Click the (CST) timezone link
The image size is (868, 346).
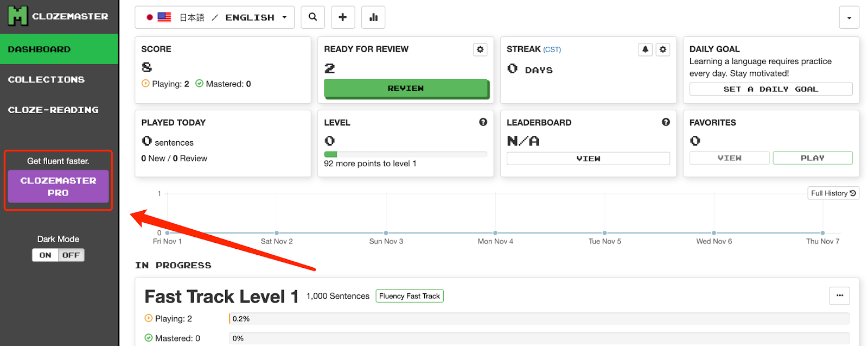tap(552, 49)
